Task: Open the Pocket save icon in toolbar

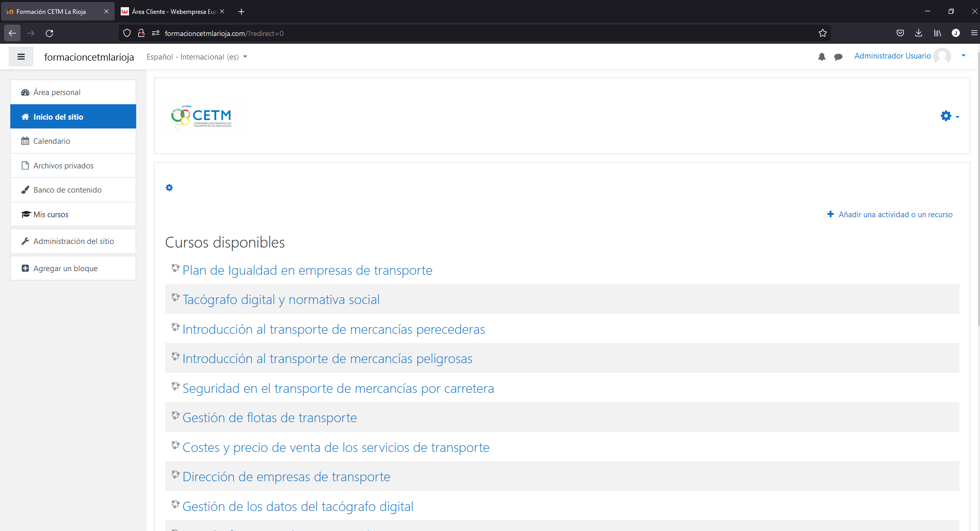Action: [x=900, y=33]
